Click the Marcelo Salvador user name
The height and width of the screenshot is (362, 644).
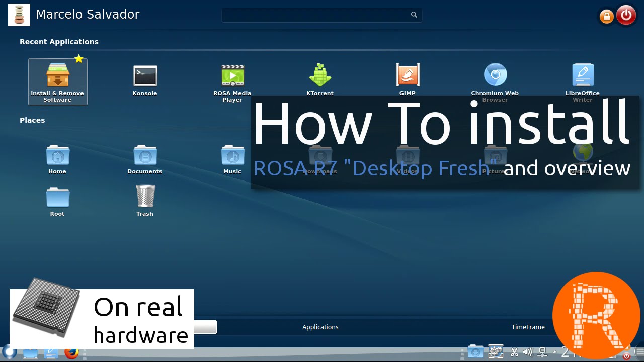[x=88, y=15]
